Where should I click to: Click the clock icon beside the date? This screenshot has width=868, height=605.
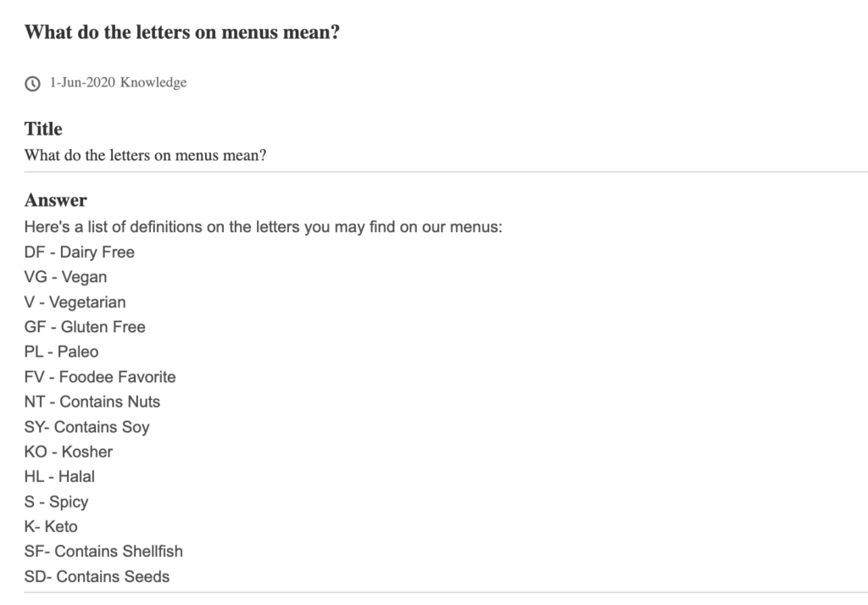[32, 84]
